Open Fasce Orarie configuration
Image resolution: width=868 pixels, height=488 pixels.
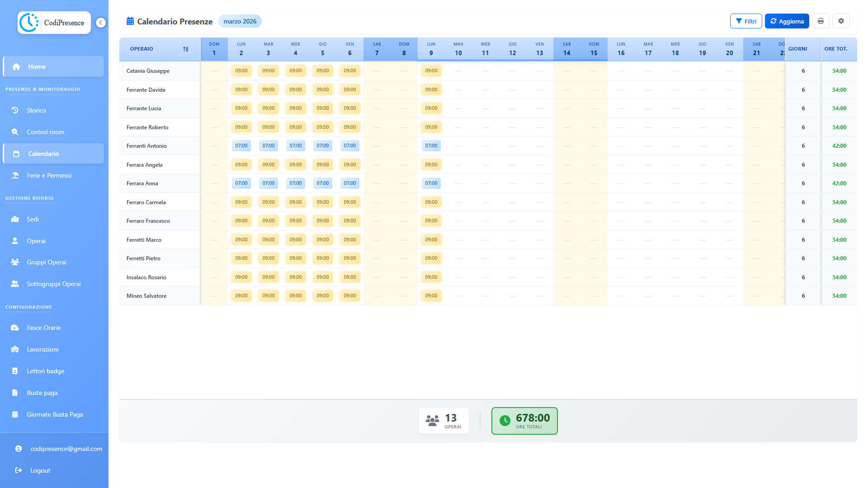15,328
